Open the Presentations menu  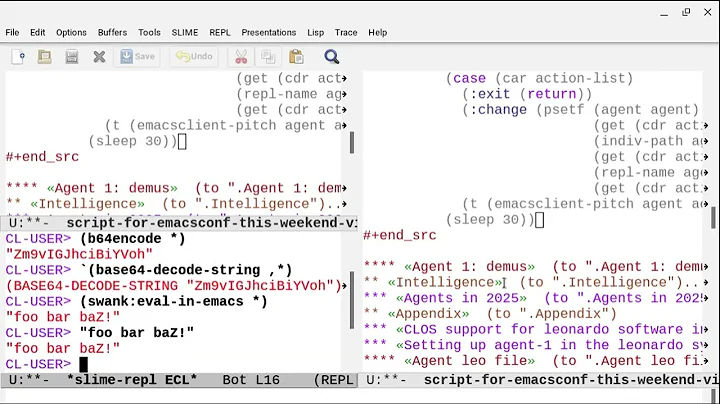pos(269,33)
